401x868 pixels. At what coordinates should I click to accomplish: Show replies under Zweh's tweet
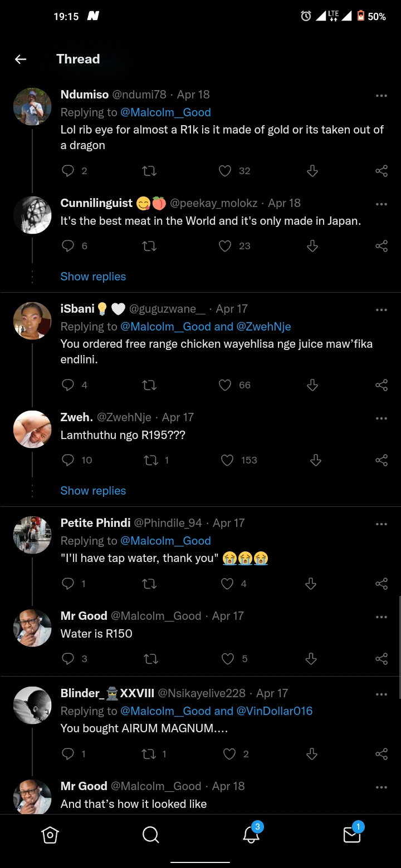pyautogui.click(x=93, y=491)
